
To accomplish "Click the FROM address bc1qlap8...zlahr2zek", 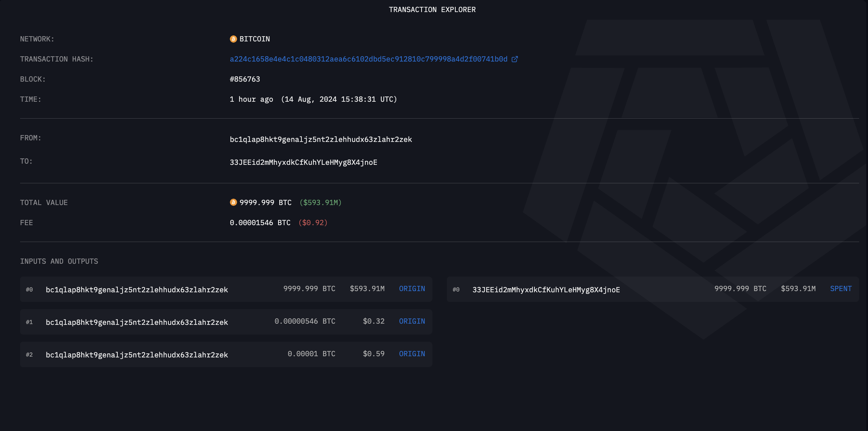I will (321, 140).
